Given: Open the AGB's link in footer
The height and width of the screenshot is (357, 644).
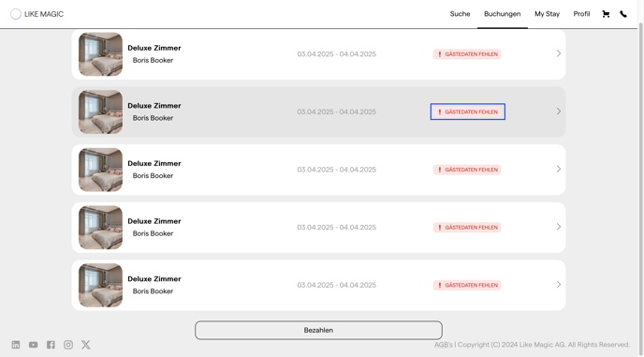Looking at the screenshot, I should (x=443, y=345).
